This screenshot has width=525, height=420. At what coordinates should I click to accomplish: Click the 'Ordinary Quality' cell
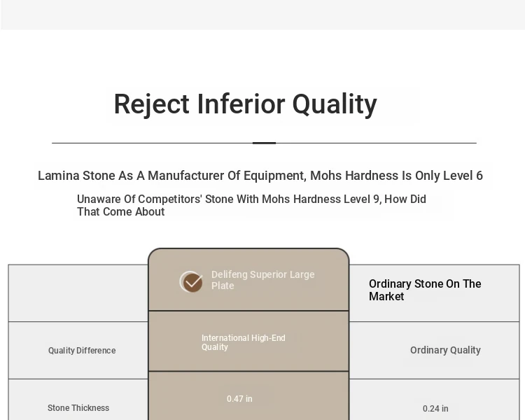tap(445, 350)
